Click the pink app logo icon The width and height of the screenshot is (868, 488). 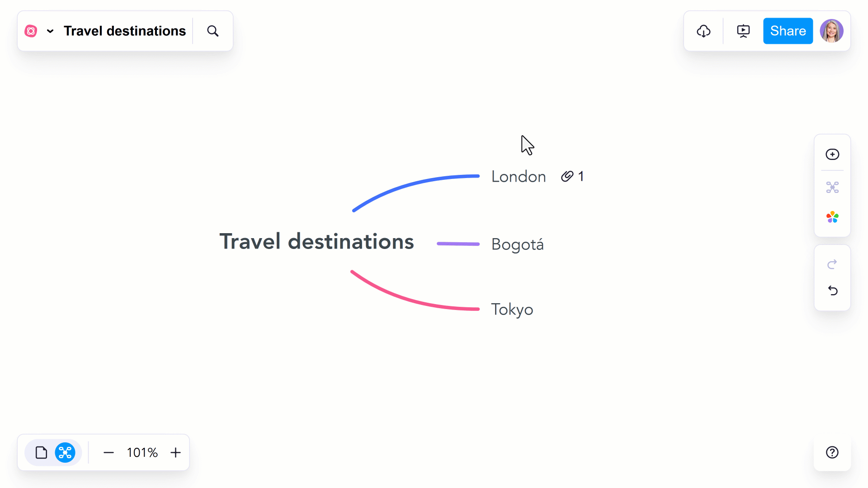31,31
